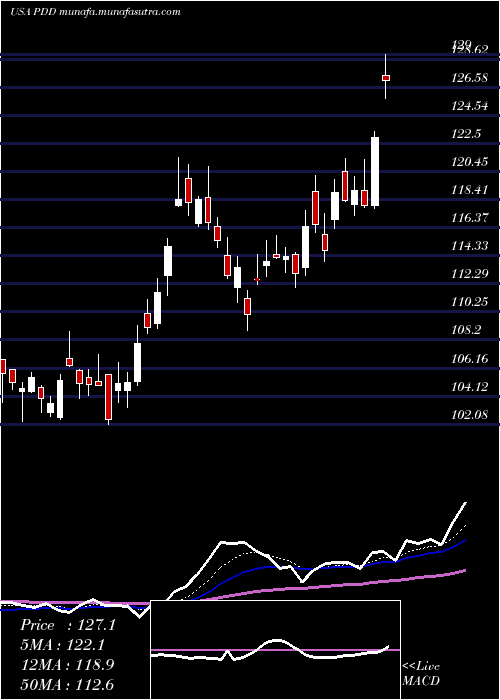
Task: Click the 116.37 price axis label
Action: (469, 218)
